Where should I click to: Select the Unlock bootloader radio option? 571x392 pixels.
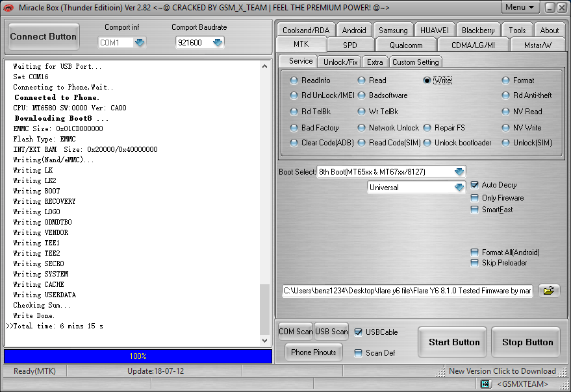(x=427, y=143)
